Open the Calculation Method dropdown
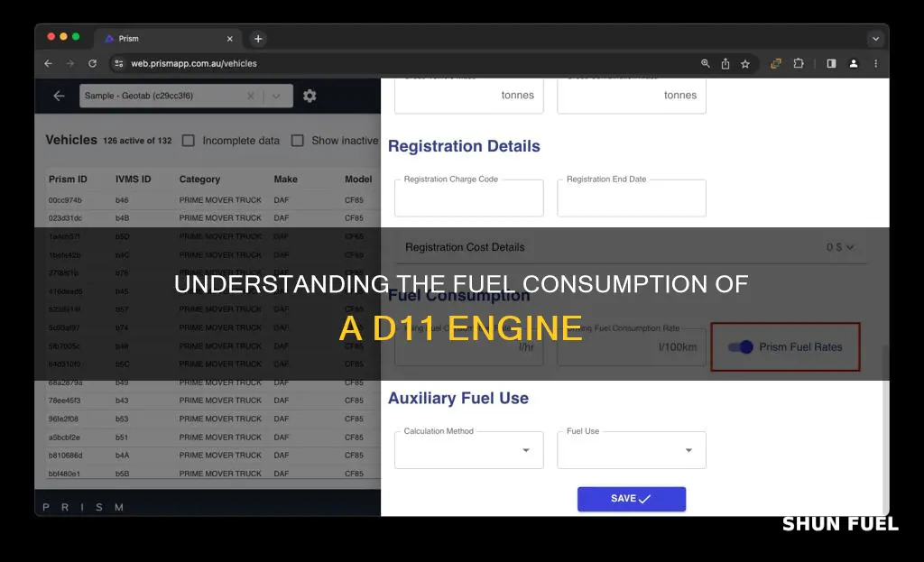924x562 pixels. pos(469,450)
